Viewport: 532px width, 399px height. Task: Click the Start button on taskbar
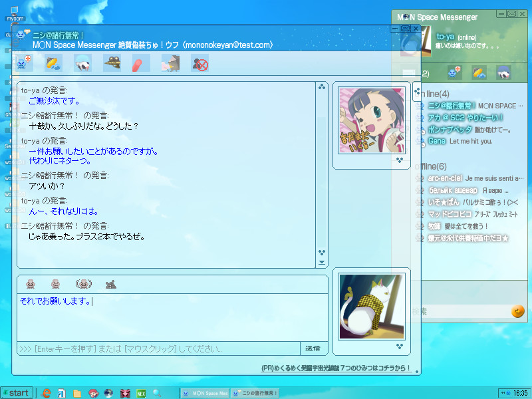click(x=16, y=393)
